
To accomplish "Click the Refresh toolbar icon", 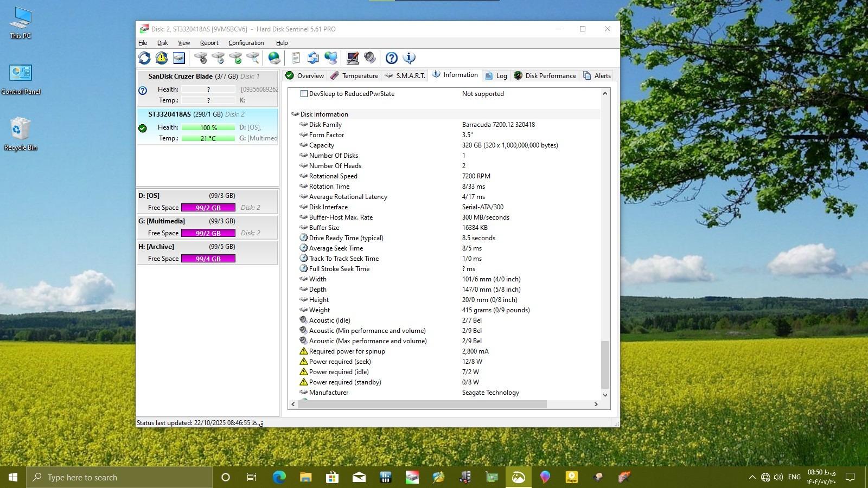I will (x=144, y=58).
